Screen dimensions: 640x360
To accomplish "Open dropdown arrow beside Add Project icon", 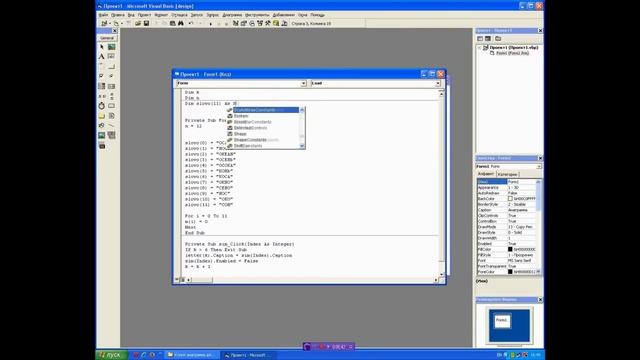I will point(110,24).
